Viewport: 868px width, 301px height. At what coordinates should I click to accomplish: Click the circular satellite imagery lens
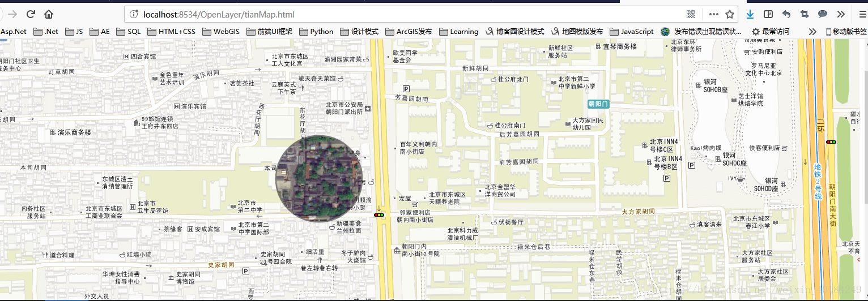click(318, 178)
